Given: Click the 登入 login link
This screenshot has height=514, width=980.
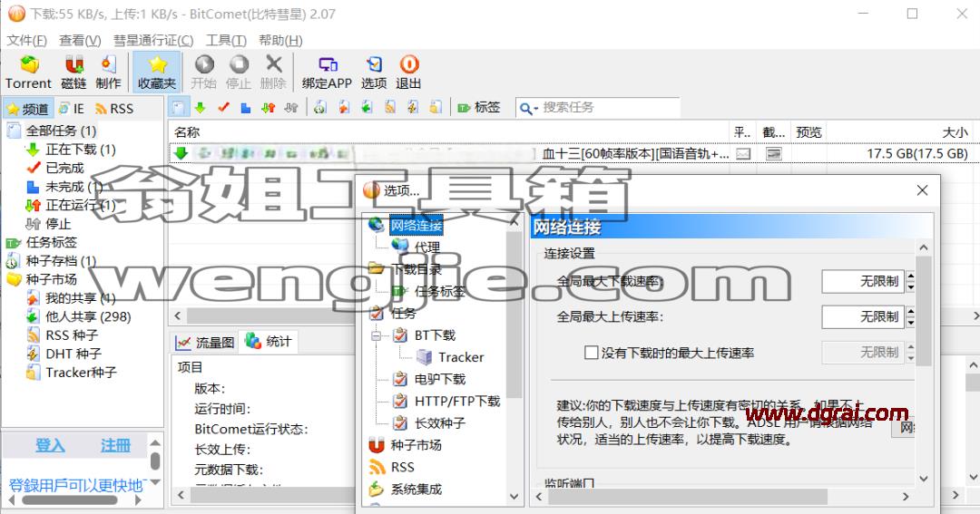Looking at the screenshot, I should click(50, 445).
